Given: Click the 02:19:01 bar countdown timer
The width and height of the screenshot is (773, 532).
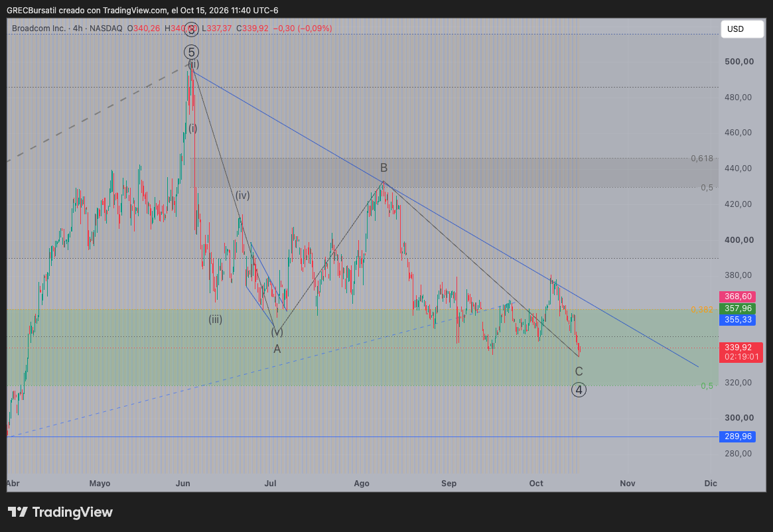Looking at the screenshot, I should pyautogui.click(x=741, y=356).
